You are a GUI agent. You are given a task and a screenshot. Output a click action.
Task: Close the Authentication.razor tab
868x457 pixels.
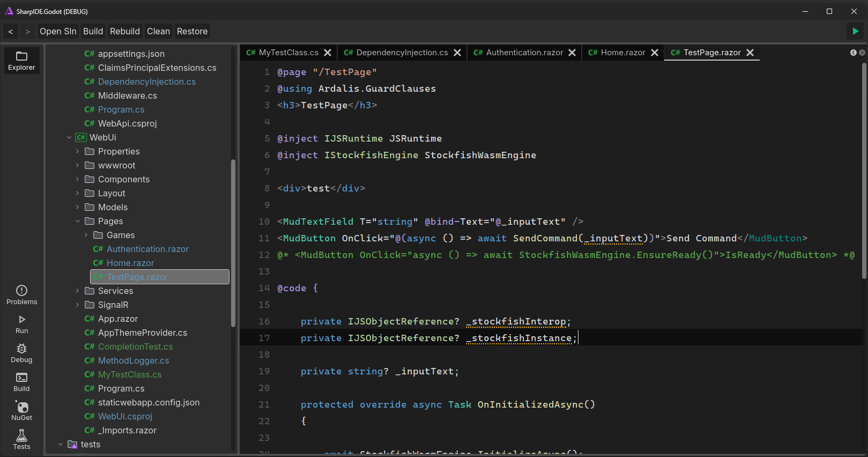click(x=572, y=53)
